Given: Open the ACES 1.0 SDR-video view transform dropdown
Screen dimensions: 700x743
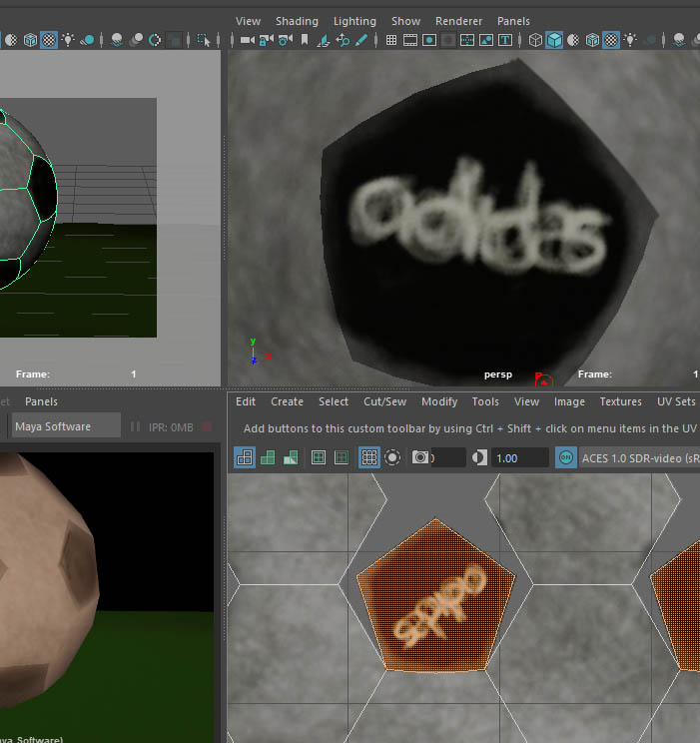Looking at the screenshot, I should 640,458.
